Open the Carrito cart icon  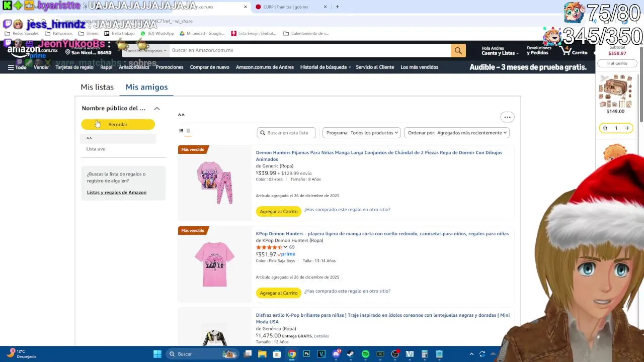click(x=575, y=51)
